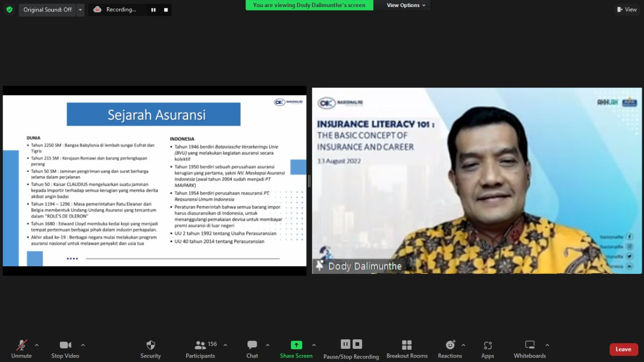Turn off camera with Stop Video
Screen dimensions: 644x362
tap(65, 349)
